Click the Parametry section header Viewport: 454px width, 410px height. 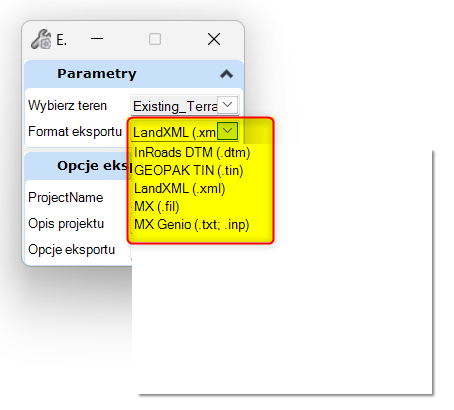tap(133, 74)
